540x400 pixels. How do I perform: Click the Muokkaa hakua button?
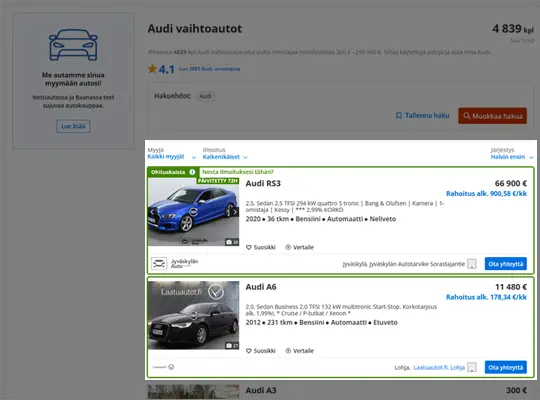492,116
